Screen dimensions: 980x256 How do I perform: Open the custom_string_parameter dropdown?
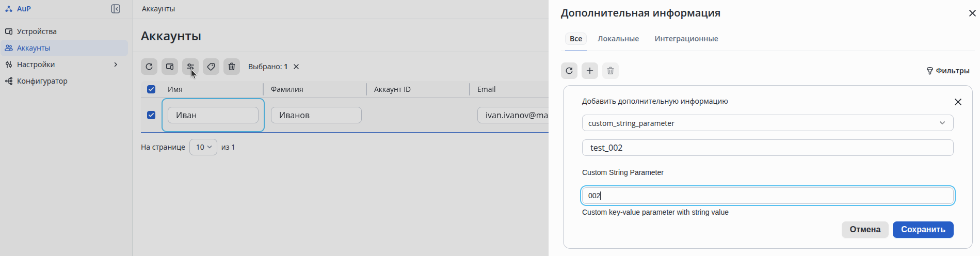767,123
